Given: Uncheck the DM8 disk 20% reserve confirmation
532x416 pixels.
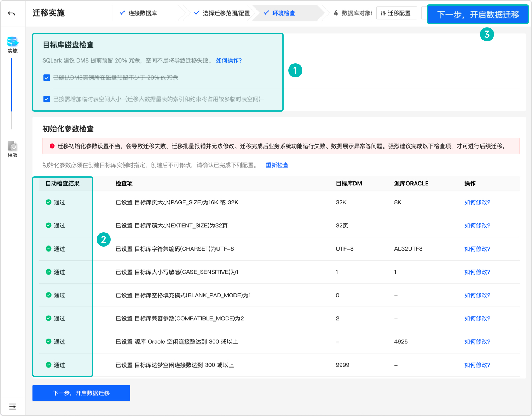Looking at the screenshot, I should (46, 77).
